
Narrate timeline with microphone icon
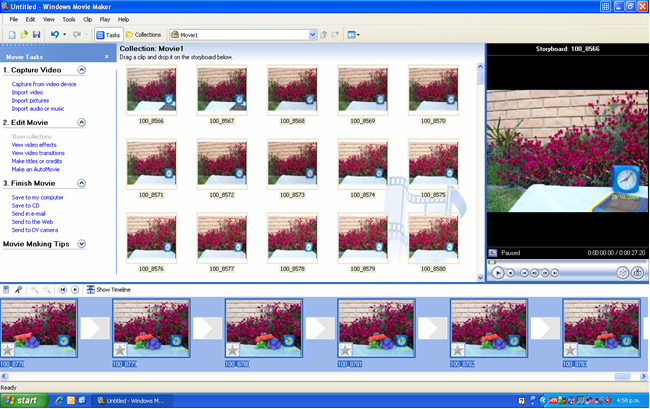click(x=18, y=290)
